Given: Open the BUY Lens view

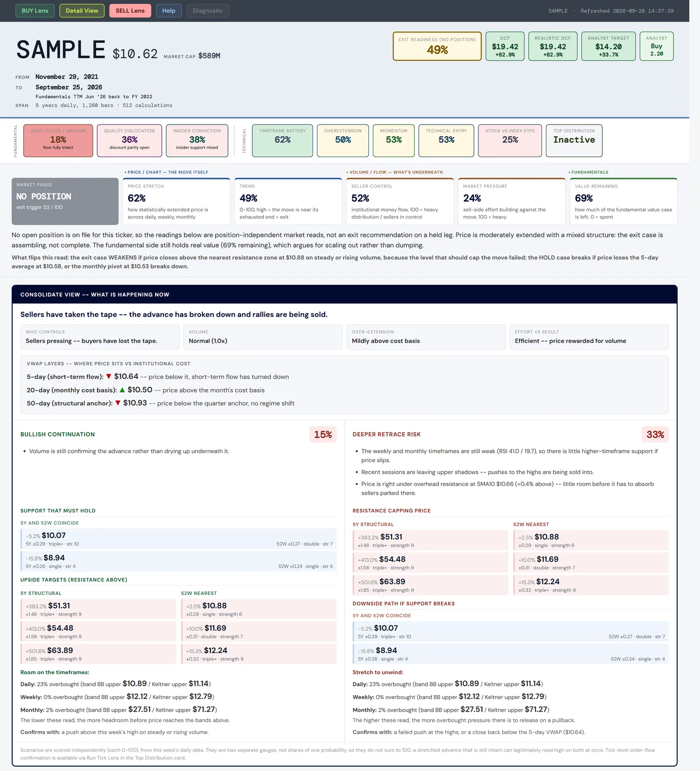Looking at the screenshot, I should coord(35,11).
